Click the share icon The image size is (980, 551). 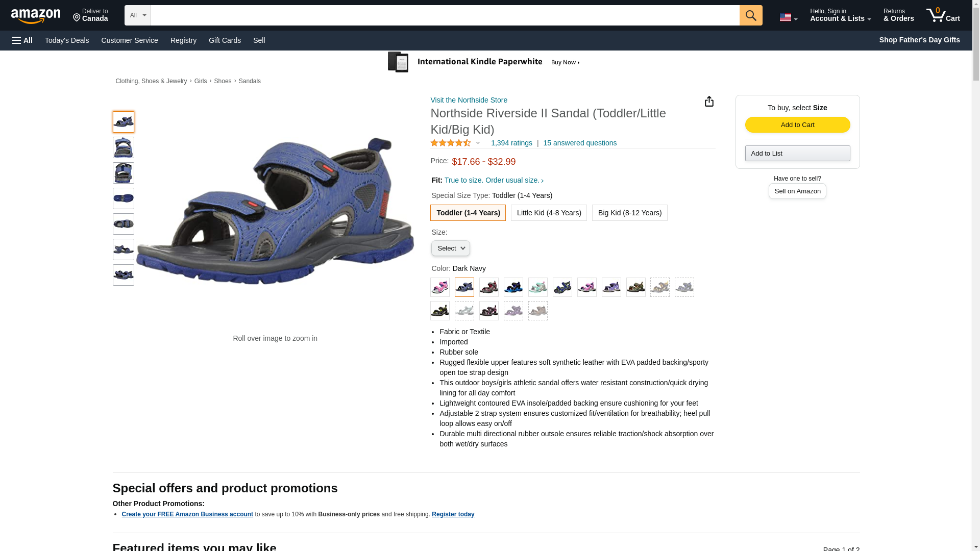coord(709,102)
